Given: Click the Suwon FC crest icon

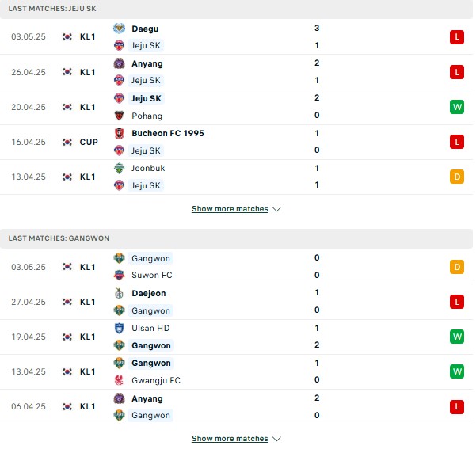Looking at the screenshot, I should (x=119, y=275).
